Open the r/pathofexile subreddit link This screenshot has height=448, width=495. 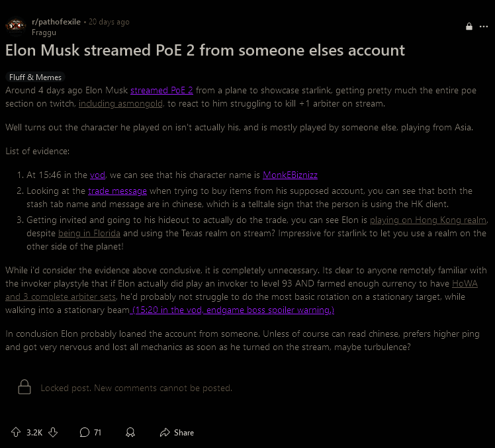[x=56, y=22]
